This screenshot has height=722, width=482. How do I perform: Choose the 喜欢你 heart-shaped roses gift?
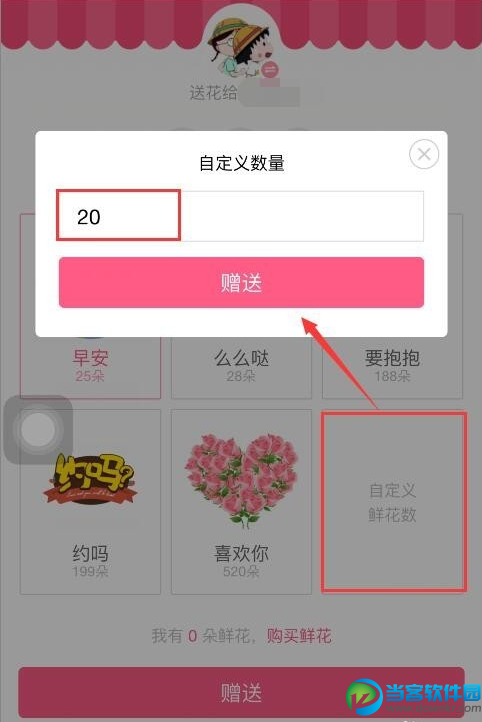(x=241, y=502)
